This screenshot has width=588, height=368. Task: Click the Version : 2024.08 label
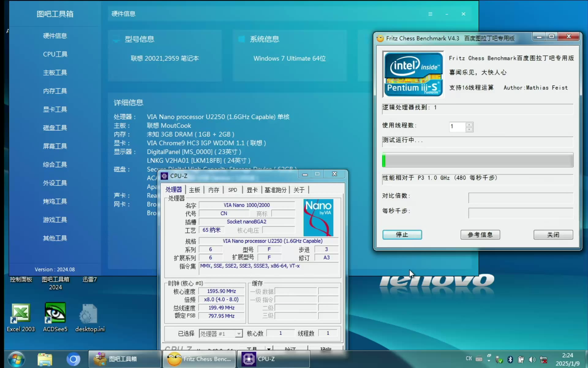[55, 269]
